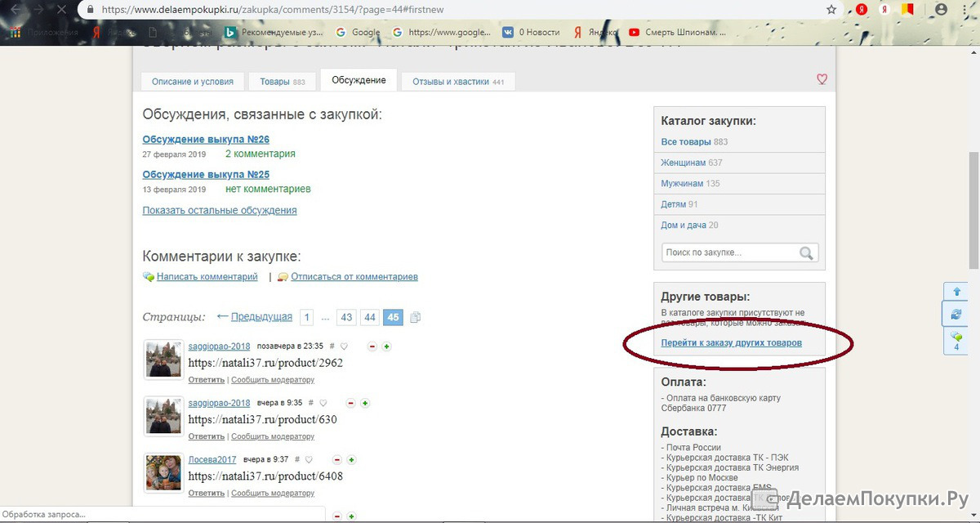The height and width of the screenshot is (523, 980).
Task: Open 'Обсуждение выкупа №26' discussion
Action: (x=206, y=140)
